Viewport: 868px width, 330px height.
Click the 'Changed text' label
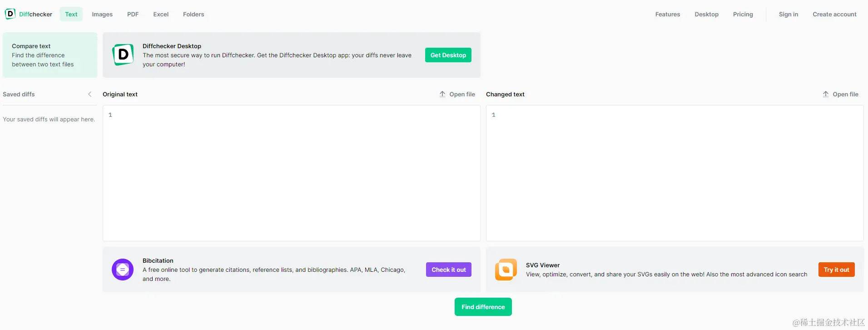point(505,94)
